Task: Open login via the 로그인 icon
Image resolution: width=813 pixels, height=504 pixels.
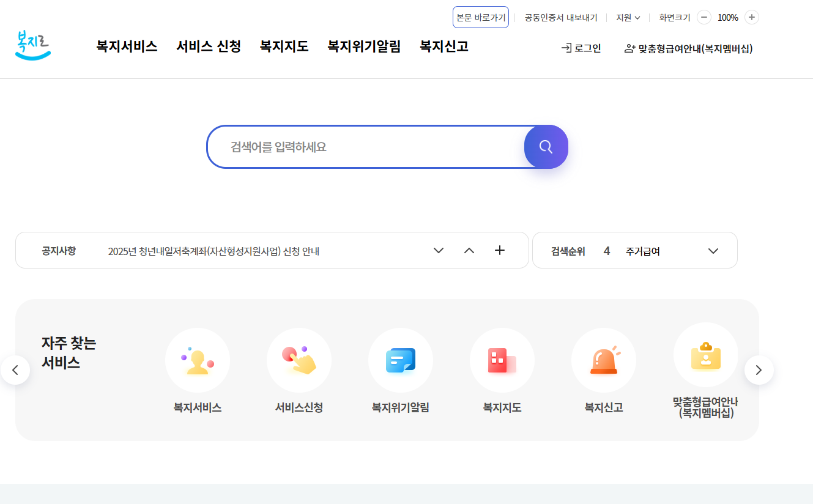Action: pos(580,48)
